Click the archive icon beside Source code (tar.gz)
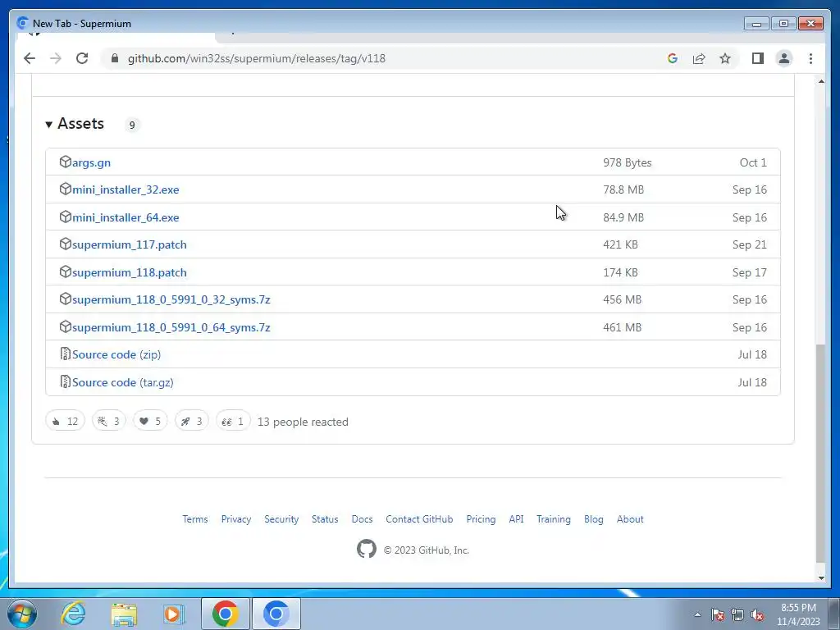840x630 pixels. click(x=65, y=382)
